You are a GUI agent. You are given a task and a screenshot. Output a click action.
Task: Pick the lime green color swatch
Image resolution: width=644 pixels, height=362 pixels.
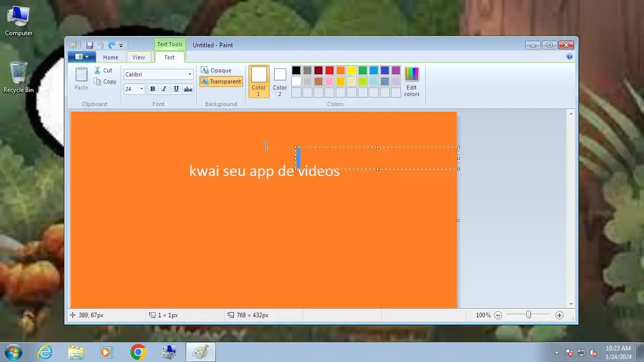coord(363,81)
